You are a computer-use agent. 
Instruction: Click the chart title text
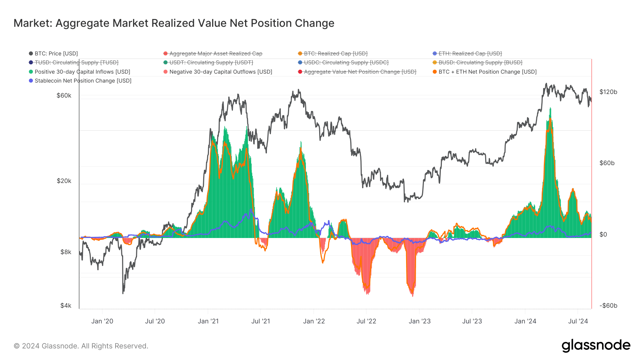(x=174, y=23)
